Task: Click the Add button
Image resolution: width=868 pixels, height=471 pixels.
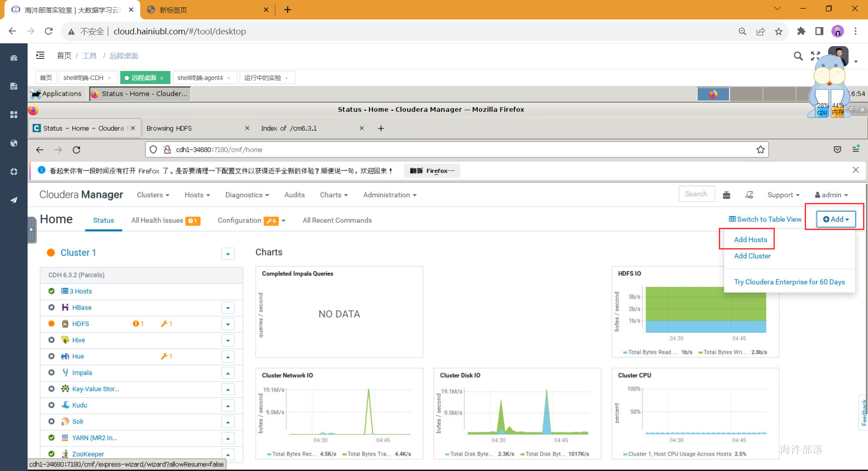Action: tap(836, 219)
